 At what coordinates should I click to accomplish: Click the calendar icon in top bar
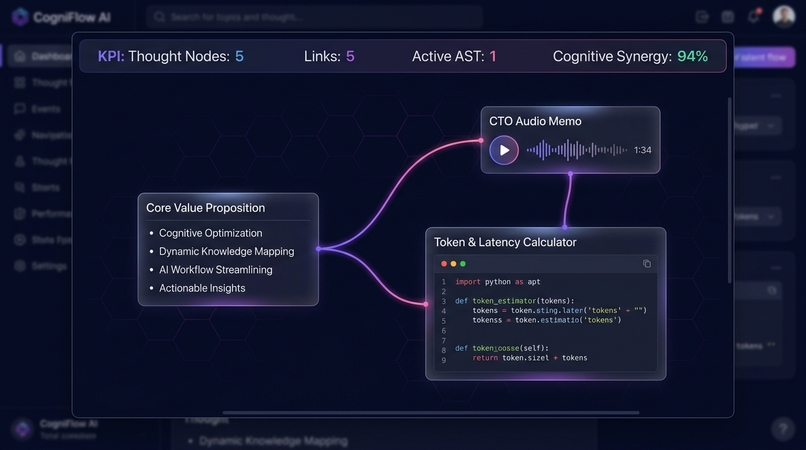coord(728,17)
